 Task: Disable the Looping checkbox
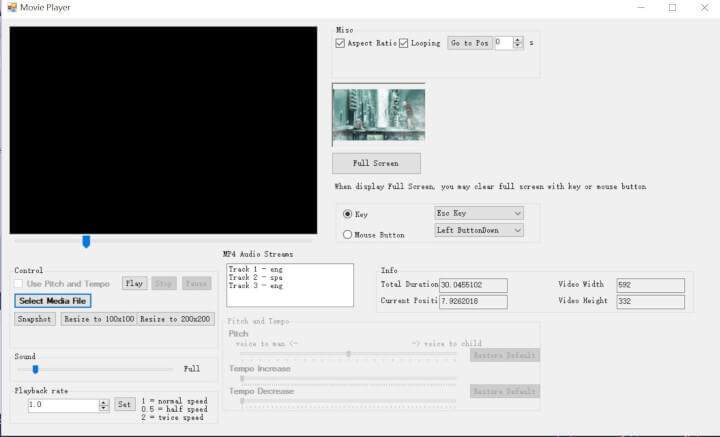pyautogui.click(x=404, y=43)
